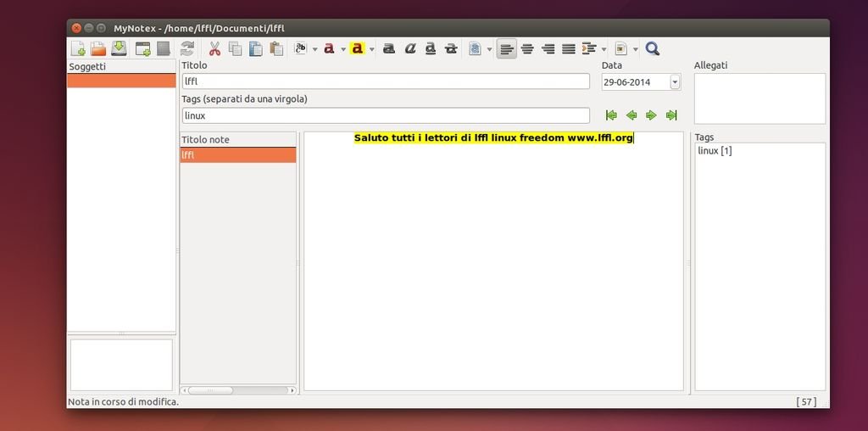Viewport: 868px width, 431px height.
Task: Toggle bold text formatting
Action: (x=389, y=49)
